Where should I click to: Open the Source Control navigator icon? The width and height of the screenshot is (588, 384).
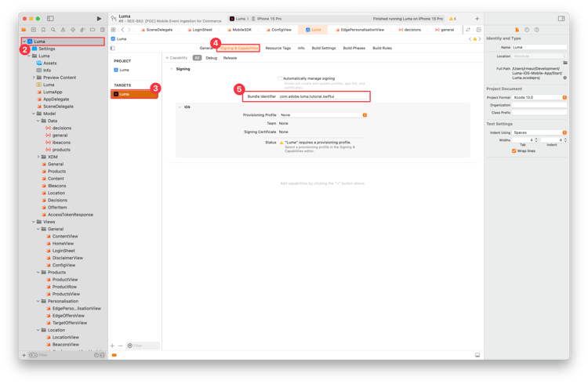pos(34,30)
